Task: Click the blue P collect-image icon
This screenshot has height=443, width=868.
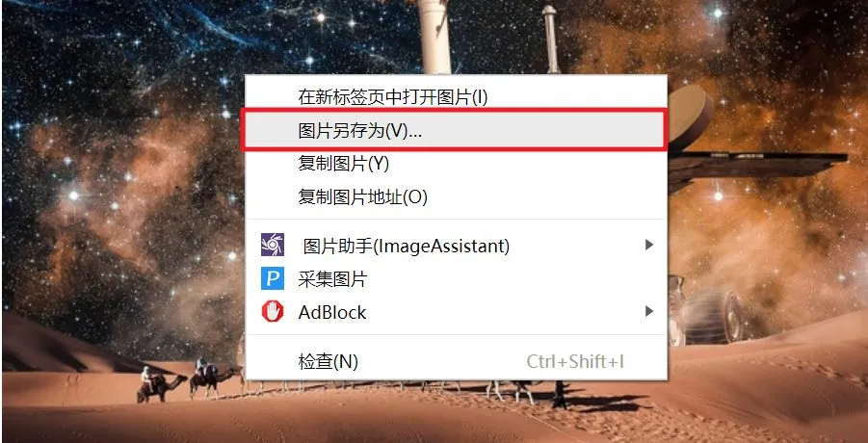Action: [x=273, y=278]
